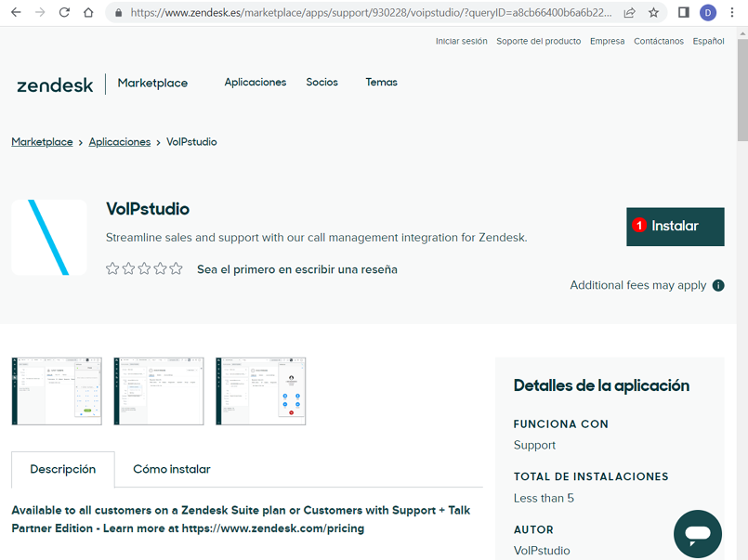Reload the current page
748x560 pixels.
click(x=64, y=12)
